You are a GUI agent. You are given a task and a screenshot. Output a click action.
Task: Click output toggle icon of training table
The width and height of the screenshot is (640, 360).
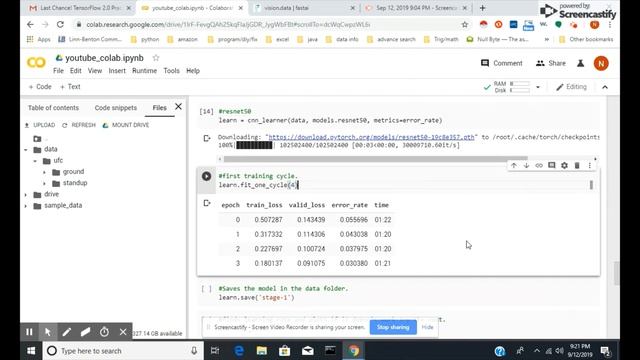207,203
